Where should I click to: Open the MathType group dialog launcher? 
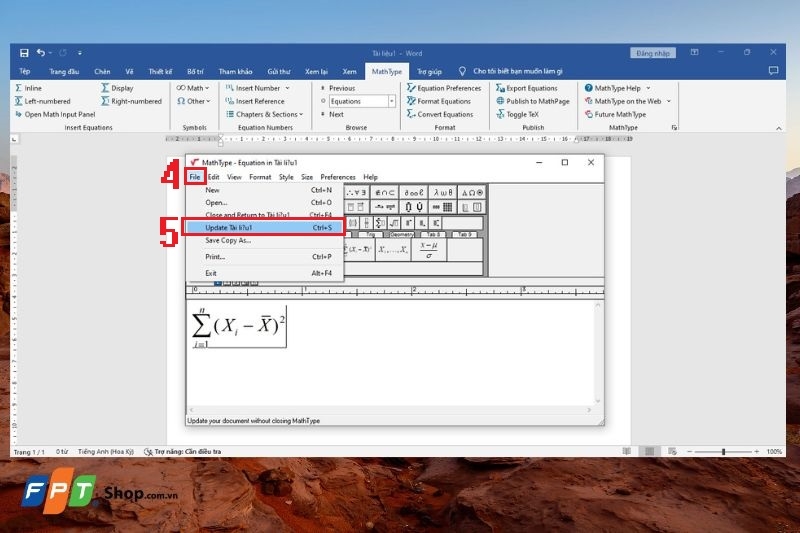pyautogui.click(x=674, y=128)
